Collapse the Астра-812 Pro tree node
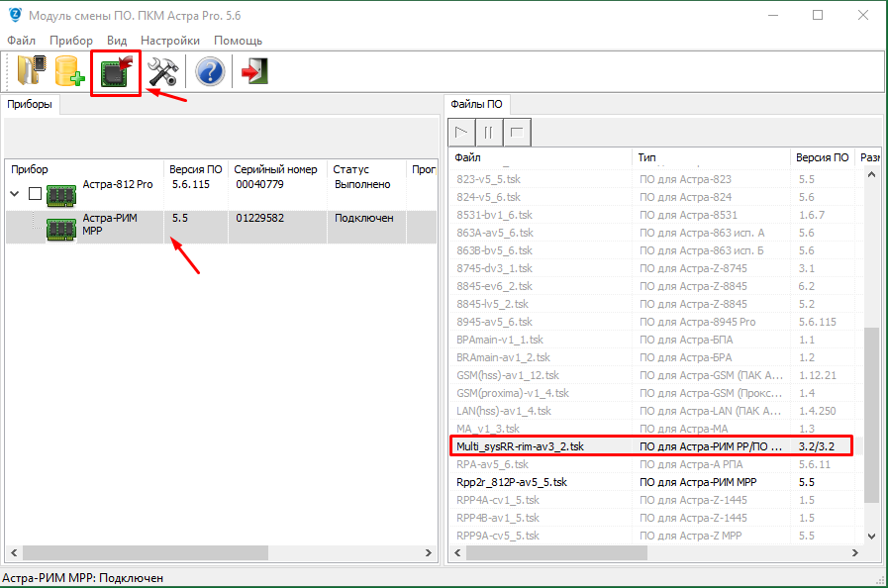This screenshot has width=888, height=588. click(16, 193)
